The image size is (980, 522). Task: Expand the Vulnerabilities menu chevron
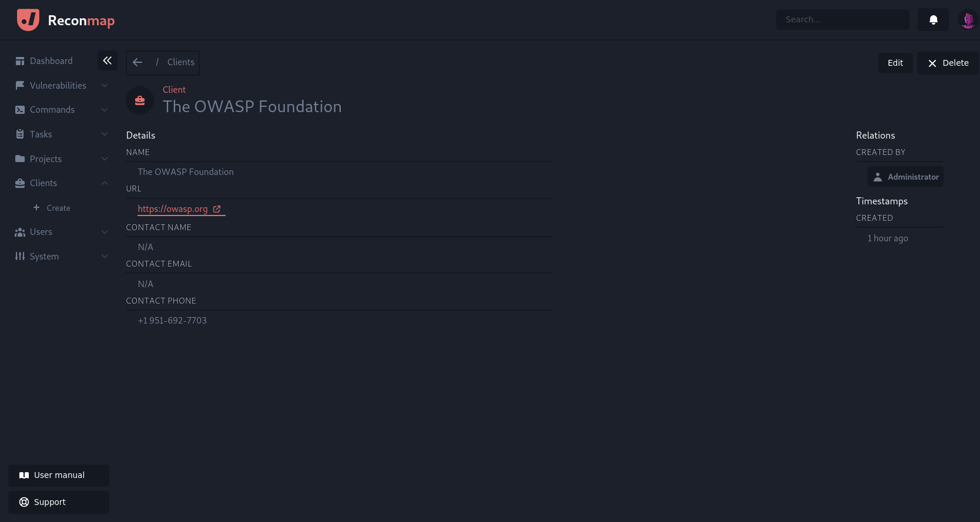pos(105,86)
